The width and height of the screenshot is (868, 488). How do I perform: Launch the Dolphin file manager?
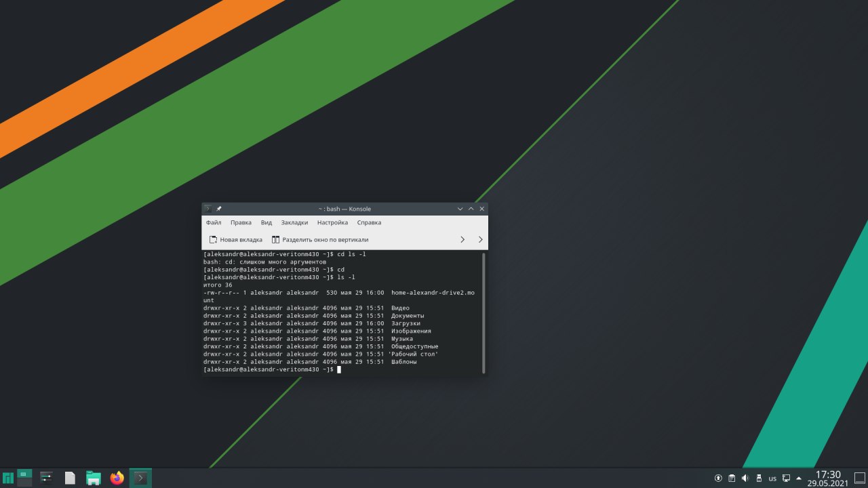(x=94, y=479)
